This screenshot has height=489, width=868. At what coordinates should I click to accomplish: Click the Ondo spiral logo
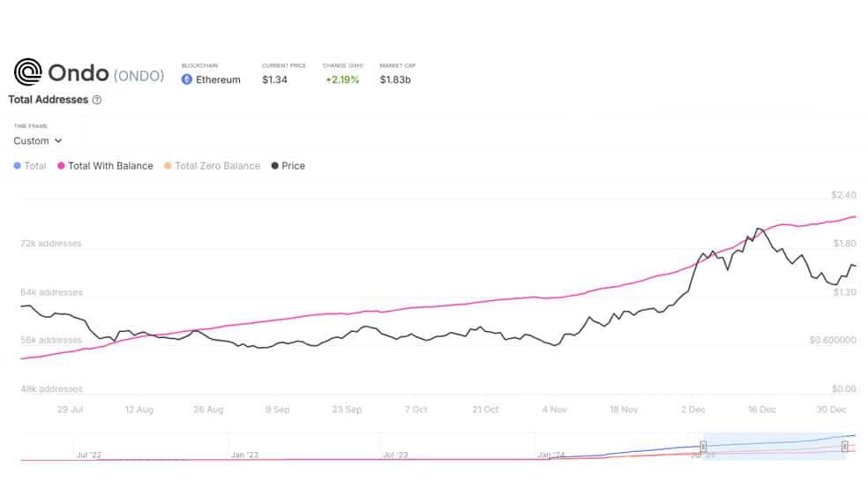point(27,72)
